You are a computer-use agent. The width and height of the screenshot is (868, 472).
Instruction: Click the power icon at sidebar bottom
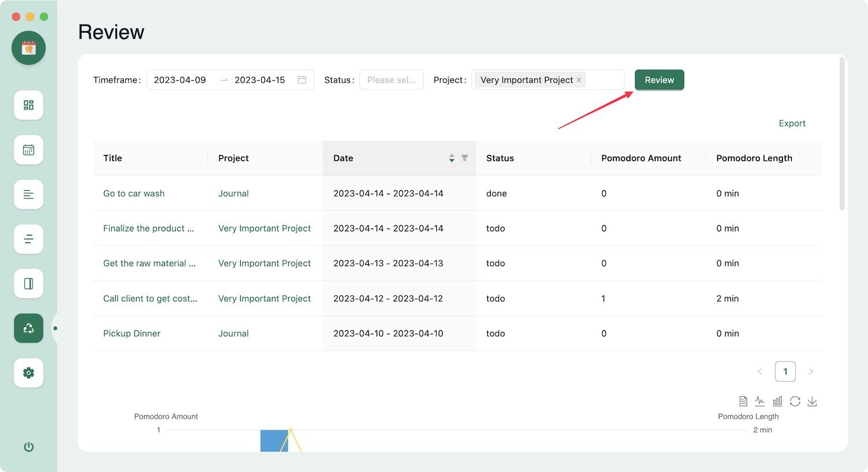pyautogui.click(x=28, y=447)
